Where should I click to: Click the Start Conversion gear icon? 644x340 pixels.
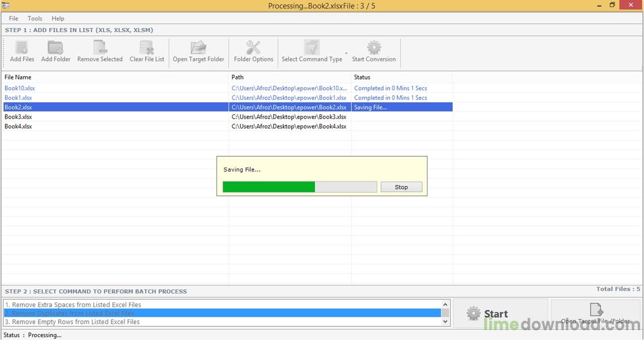374,48
